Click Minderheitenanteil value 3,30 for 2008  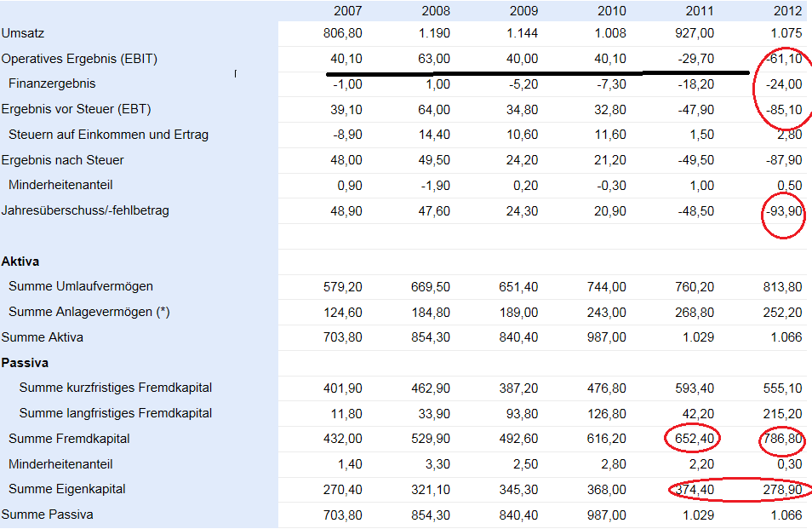(437, 464)
